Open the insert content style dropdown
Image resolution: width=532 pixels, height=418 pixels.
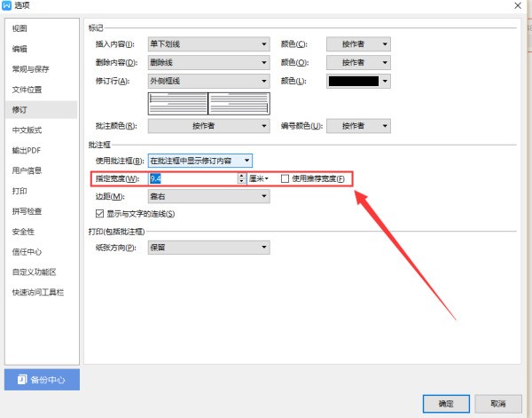click(x=207, y=43)
